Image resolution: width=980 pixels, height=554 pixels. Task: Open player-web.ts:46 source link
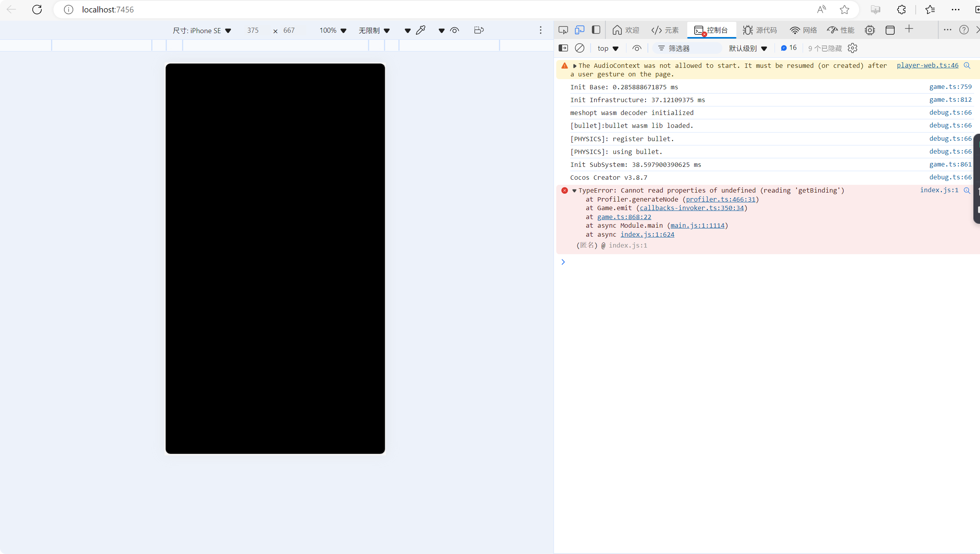927,65
